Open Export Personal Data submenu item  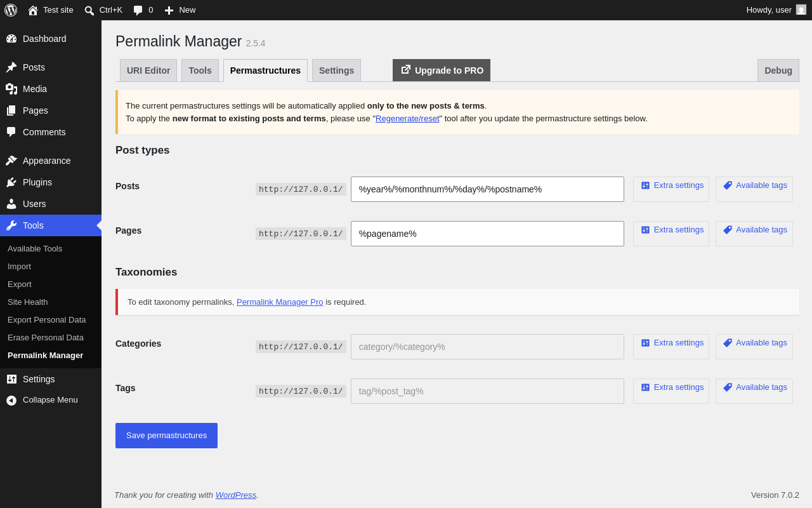[51, 319]
